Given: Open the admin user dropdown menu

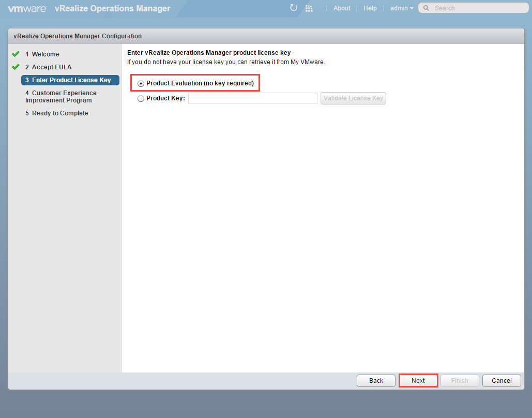Looking at the screenshot, I should 401,8.
